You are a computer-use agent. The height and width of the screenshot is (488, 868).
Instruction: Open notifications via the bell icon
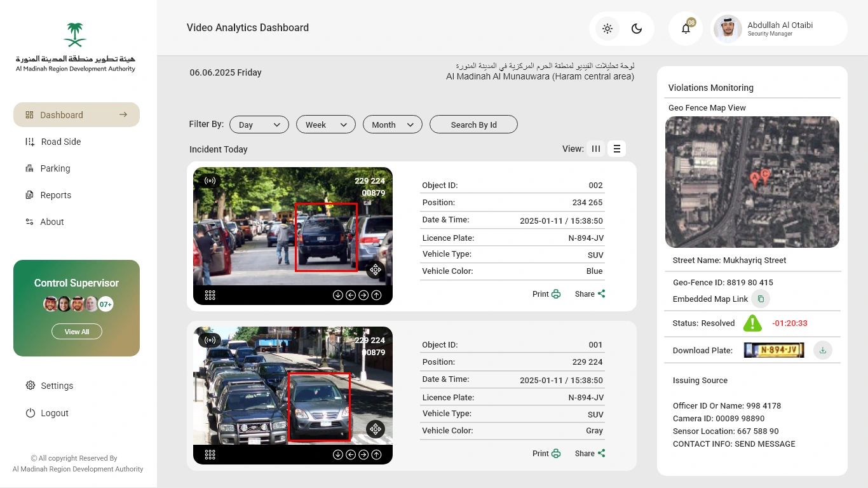[x=686, y=29]
